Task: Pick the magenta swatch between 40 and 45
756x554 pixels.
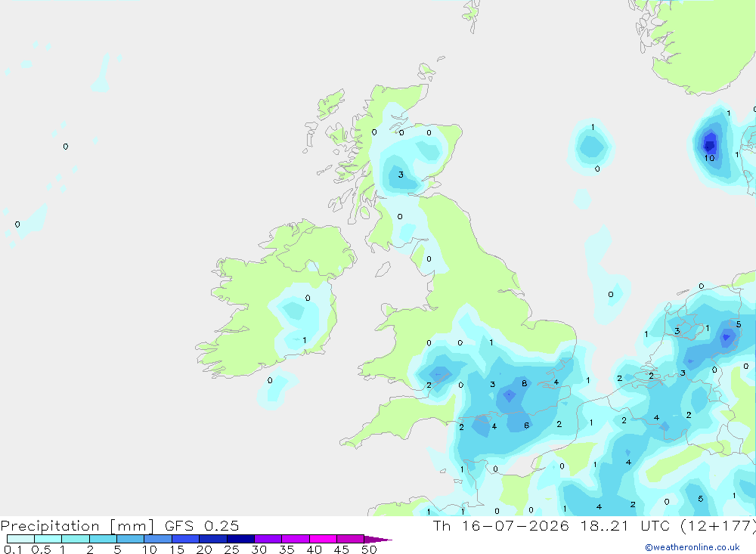Action: point(323,539)
